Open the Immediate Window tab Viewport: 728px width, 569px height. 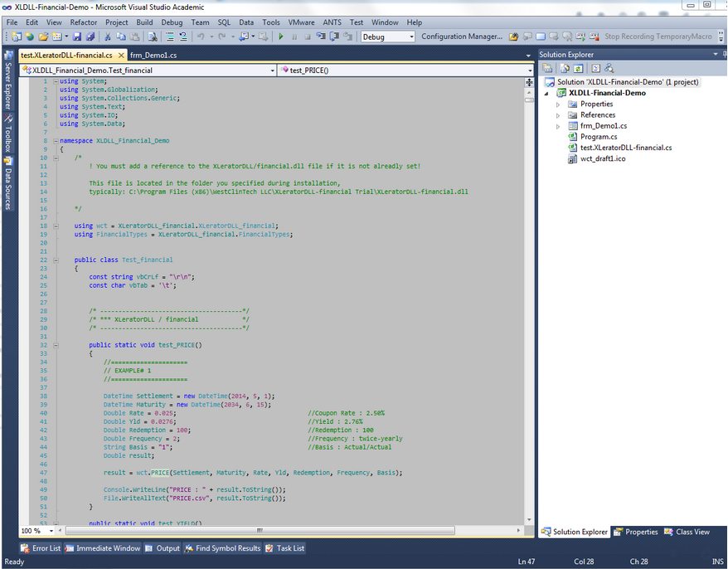coord(103,548)
